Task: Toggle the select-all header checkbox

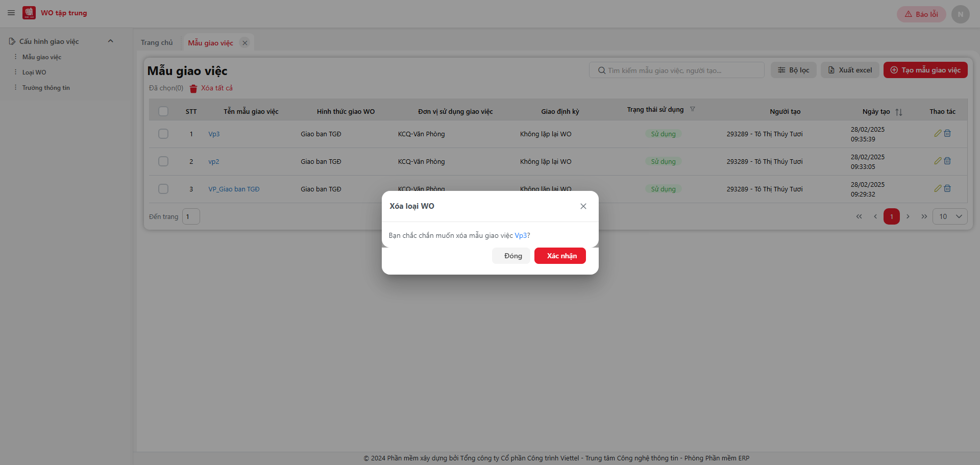Action: tap(163, 111)
